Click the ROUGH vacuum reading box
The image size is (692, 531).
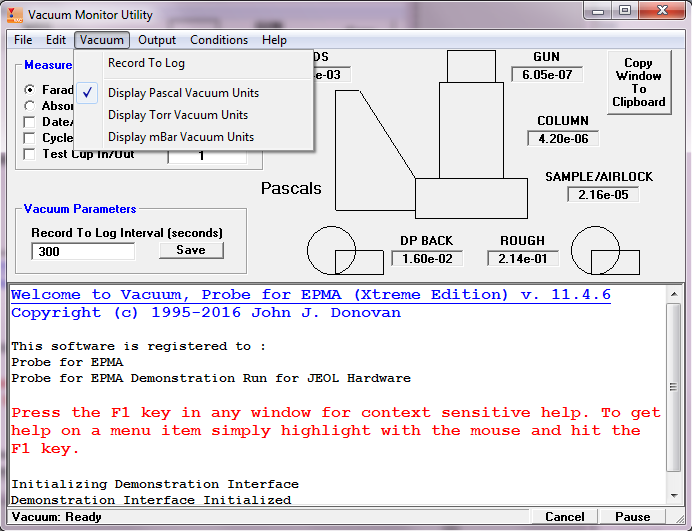click(523, 258)
